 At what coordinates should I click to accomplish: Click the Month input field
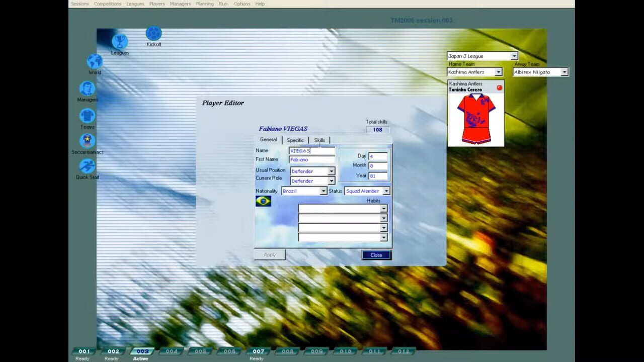(x=378, y=165)
